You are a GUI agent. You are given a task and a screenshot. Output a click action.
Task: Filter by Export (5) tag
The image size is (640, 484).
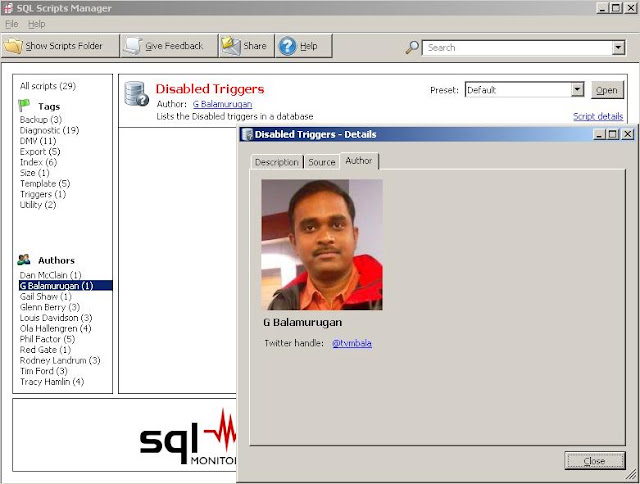(40, 151)
